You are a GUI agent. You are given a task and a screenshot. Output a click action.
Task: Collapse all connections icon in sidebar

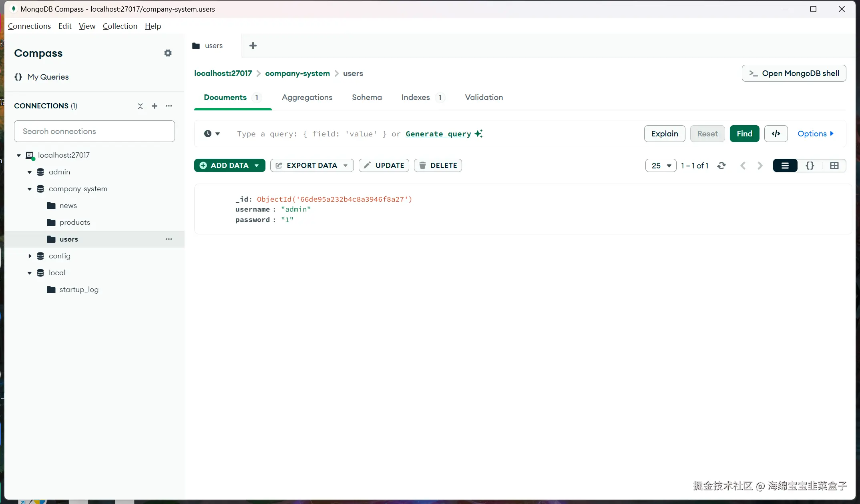click(x=140, y=106)
